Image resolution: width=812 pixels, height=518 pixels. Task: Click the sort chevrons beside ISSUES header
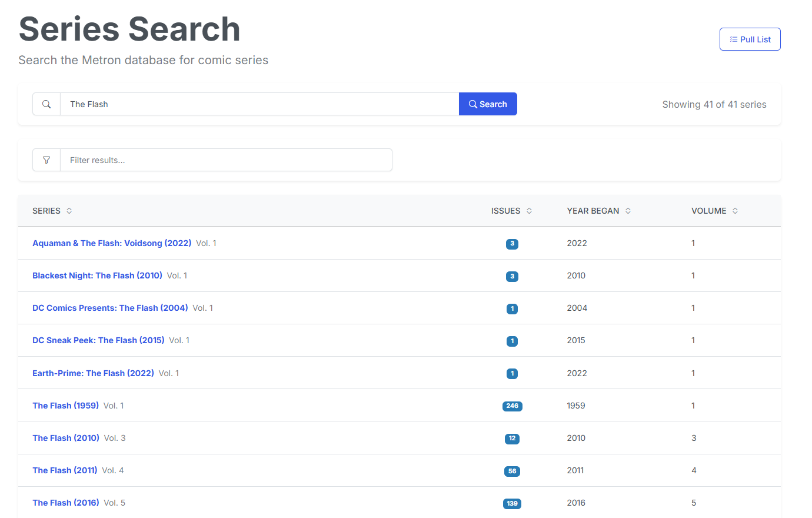[528, 210]
